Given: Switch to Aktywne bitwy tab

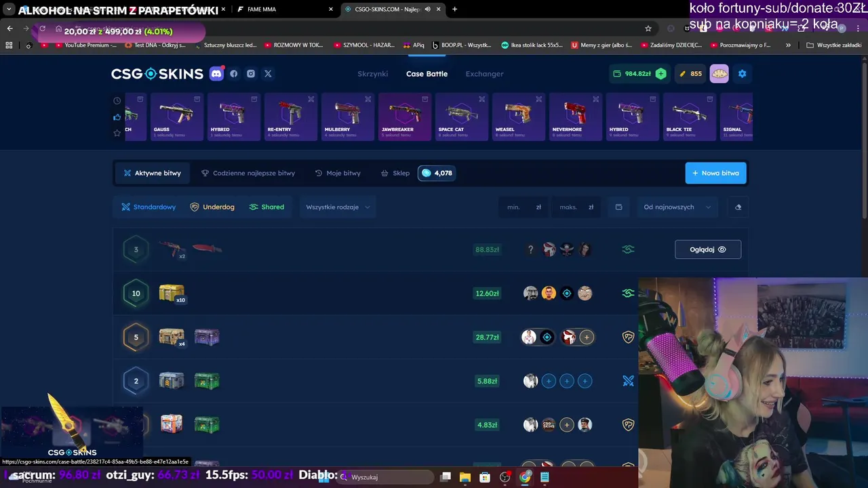Looking at the screenshot, I should 152,173.
